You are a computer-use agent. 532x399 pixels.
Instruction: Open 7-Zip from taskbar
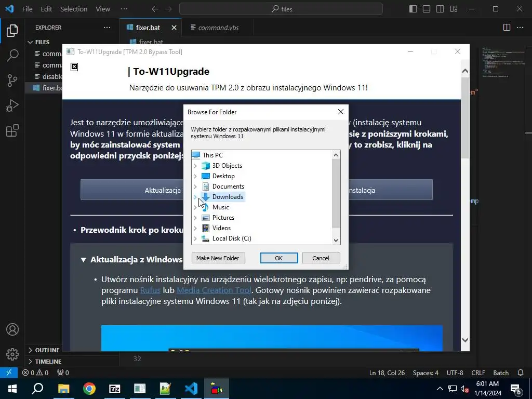pyautogui.click(x=115, y=389)
